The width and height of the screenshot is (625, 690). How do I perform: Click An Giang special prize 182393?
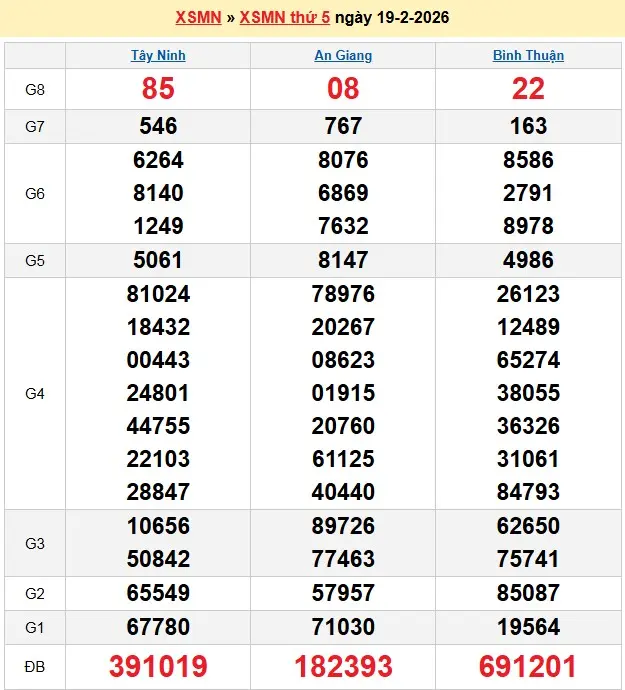(x=343, y=667)
